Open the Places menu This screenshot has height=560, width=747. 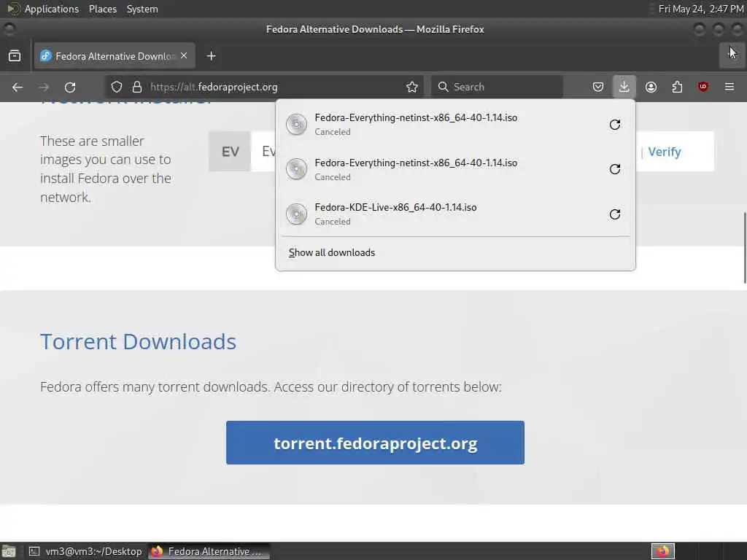[x=102, y=9]
